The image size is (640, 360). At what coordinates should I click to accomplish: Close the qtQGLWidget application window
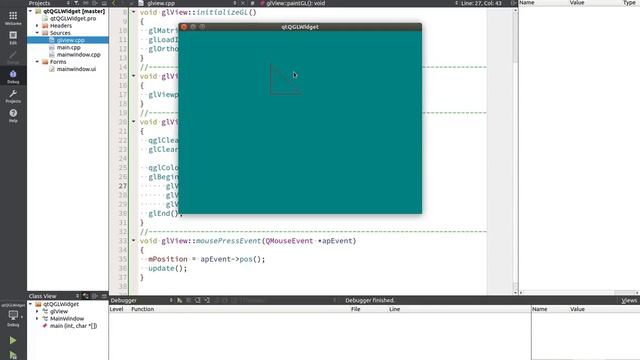coord(184,27)
